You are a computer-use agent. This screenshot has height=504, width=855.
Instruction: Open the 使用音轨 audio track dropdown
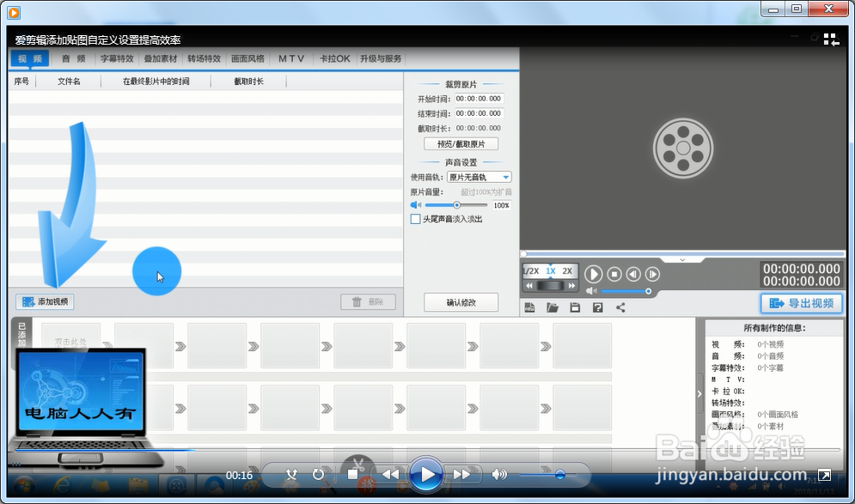pyautogui.click(x=479, y=177)
